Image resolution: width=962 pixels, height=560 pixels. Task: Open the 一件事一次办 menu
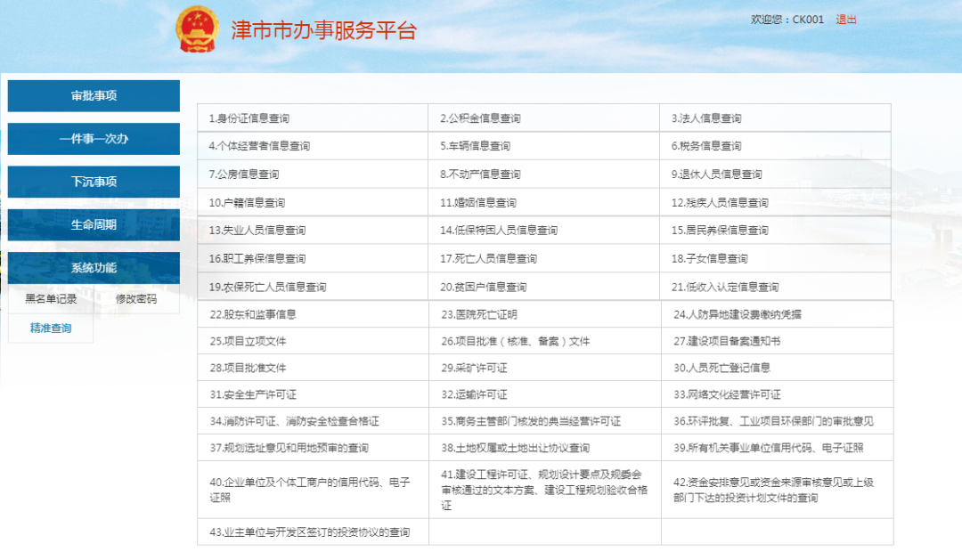coord(94,139)
